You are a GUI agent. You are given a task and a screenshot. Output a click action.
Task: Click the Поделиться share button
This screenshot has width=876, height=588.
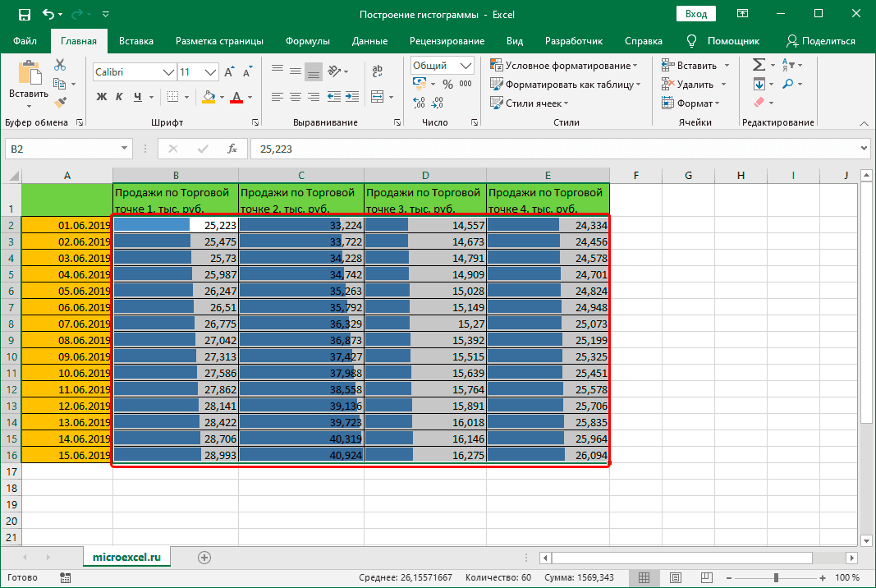pyautogui.click(x=820, y=41)
